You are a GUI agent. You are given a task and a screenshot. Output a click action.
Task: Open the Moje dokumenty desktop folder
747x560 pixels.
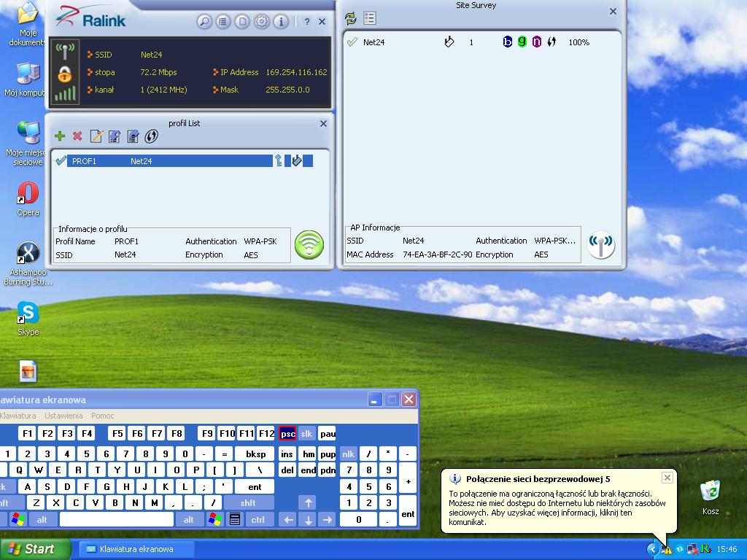[28, 24]
